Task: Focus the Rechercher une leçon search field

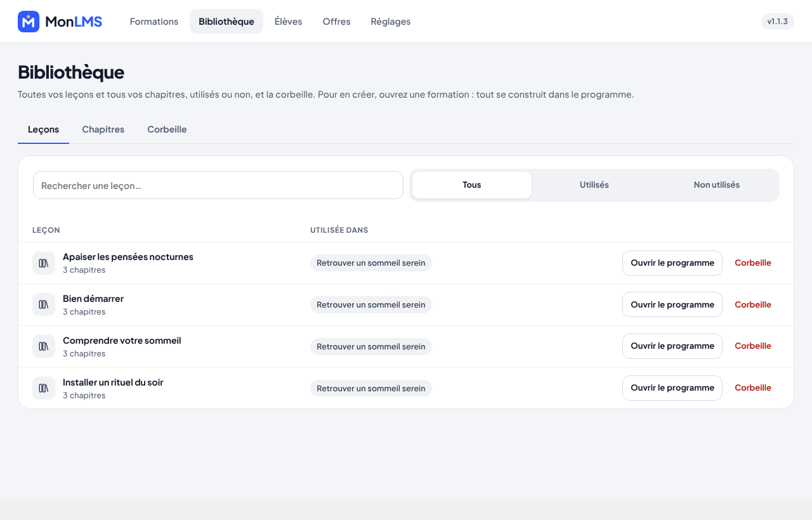Action: [218, 185]
